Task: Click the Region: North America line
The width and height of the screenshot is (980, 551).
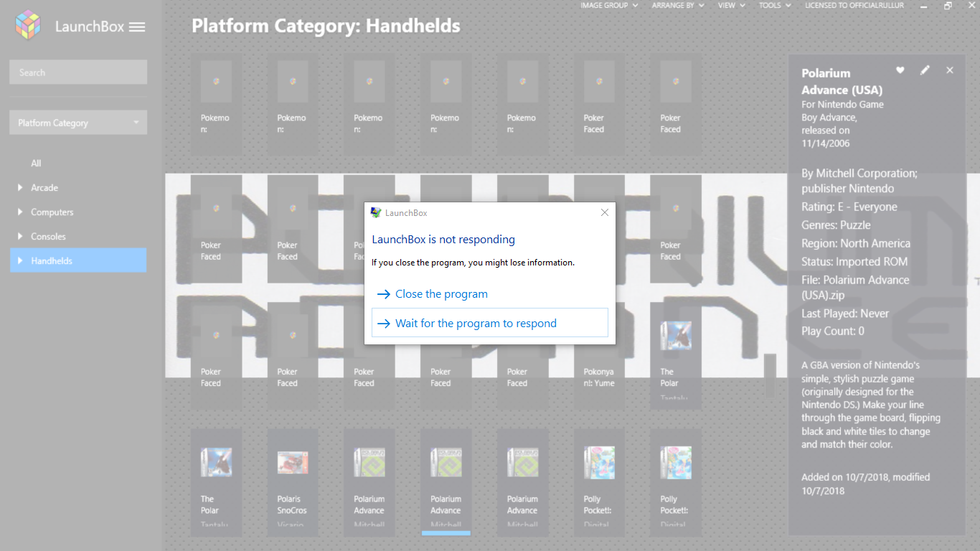Action: tap(856, 244)
